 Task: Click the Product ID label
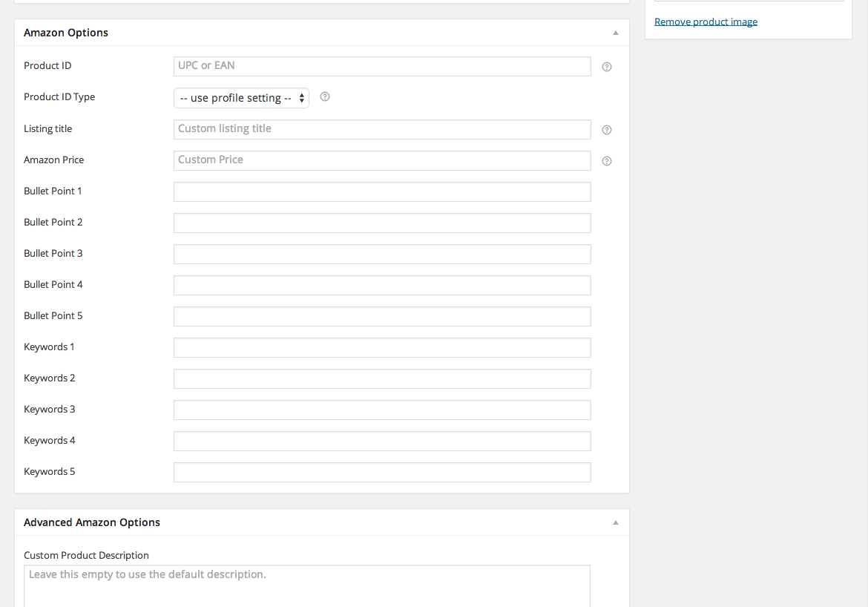[47, 65]
